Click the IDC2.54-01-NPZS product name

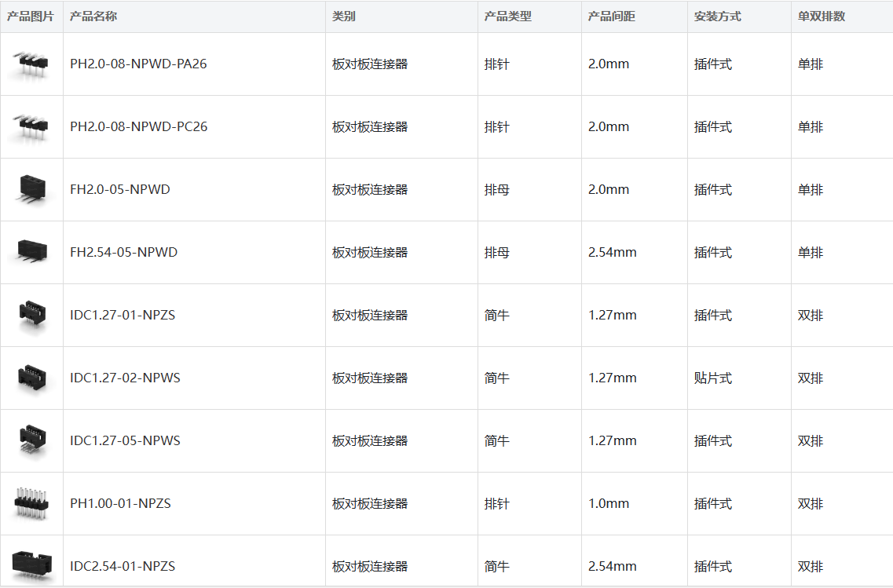click(x=122, y=566)
